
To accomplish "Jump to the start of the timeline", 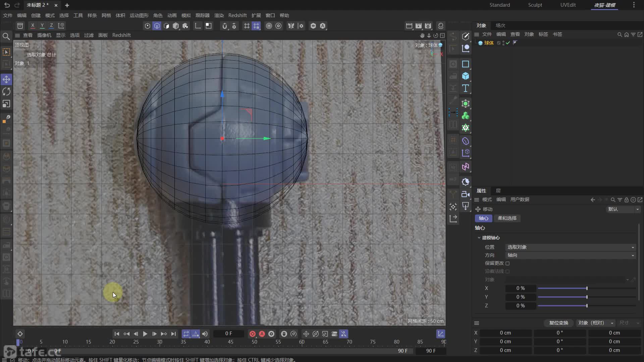I will (x=117, y=334).
